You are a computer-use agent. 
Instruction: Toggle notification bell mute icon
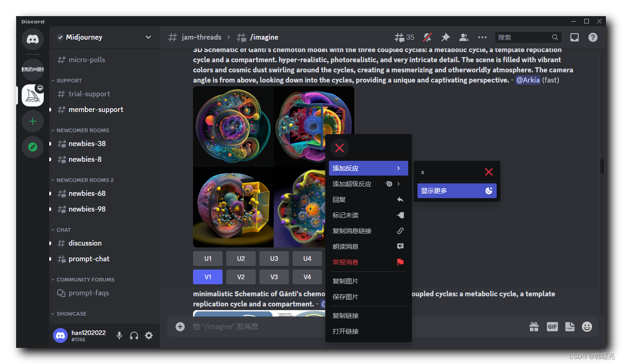pos(428,37)
